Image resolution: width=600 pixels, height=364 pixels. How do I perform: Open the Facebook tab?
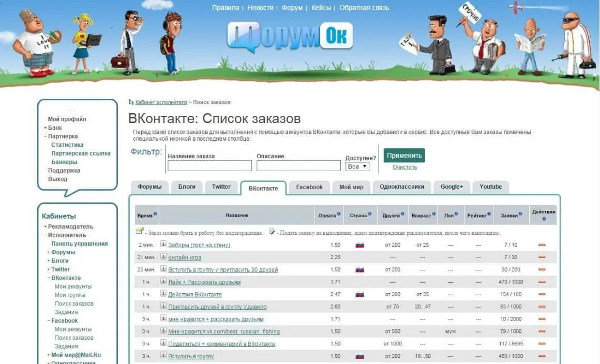(x=309, y=187)
